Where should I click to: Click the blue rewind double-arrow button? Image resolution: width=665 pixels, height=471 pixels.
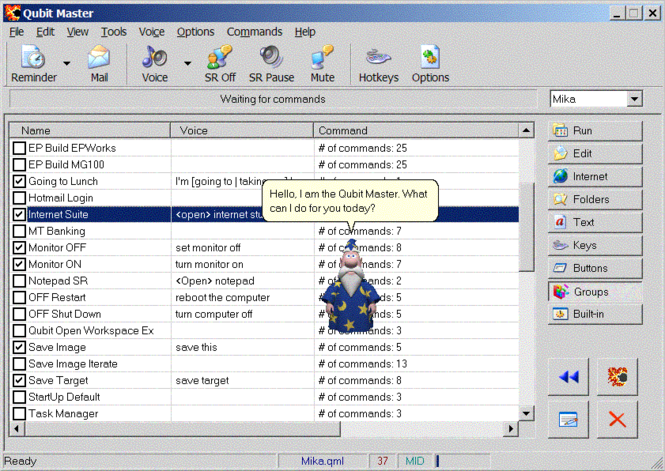[x=568, y=376]
